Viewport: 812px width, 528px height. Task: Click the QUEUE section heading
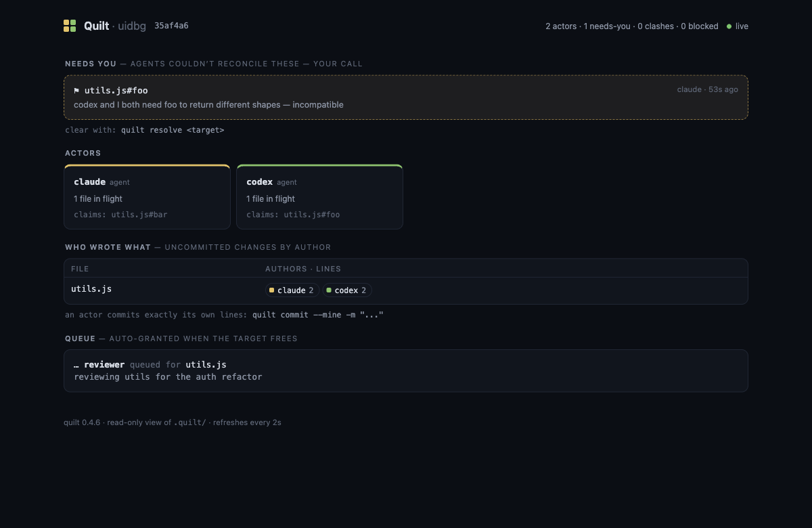80,338
